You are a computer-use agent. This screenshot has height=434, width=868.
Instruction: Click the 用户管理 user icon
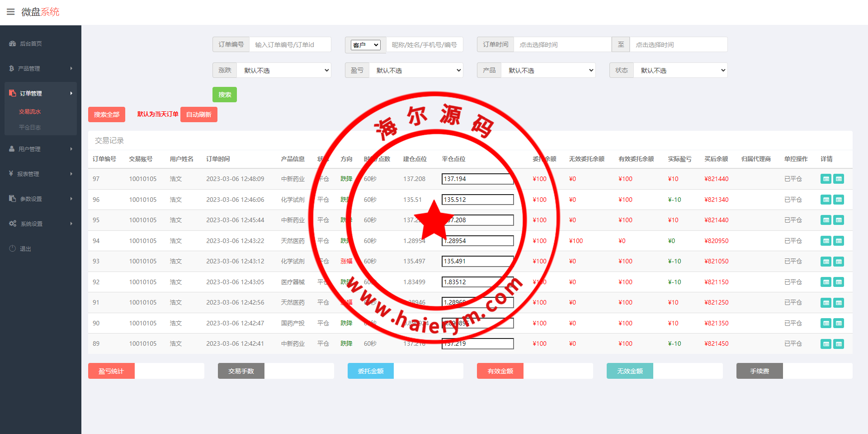point(12,149)
